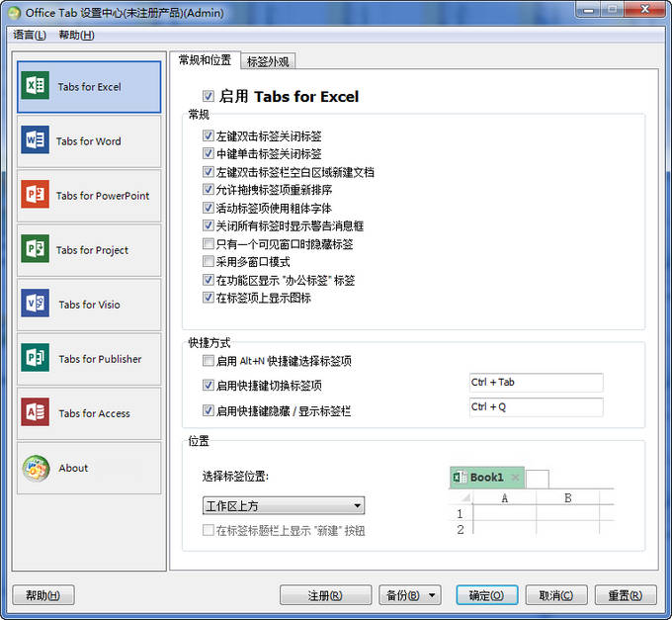Enable 采用多窗口模式 checkbox
Image resolution: width=672 pixels, height=620 pixels.
[209, 262]
